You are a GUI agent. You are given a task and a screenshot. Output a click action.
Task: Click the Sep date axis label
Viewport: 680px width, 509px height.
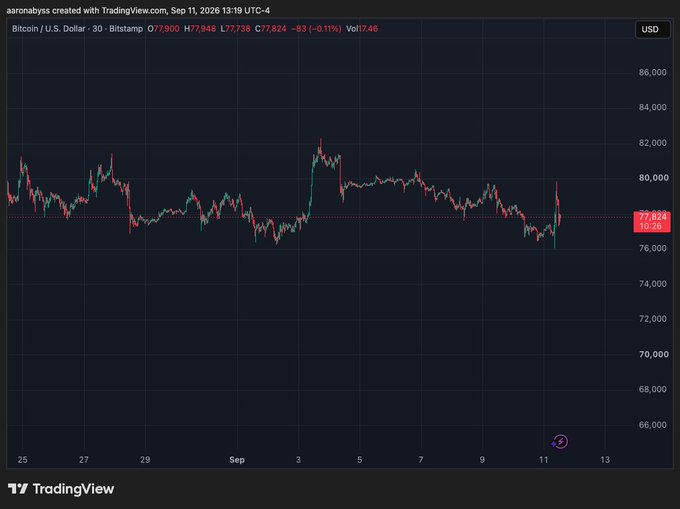[x=237, y=460]
